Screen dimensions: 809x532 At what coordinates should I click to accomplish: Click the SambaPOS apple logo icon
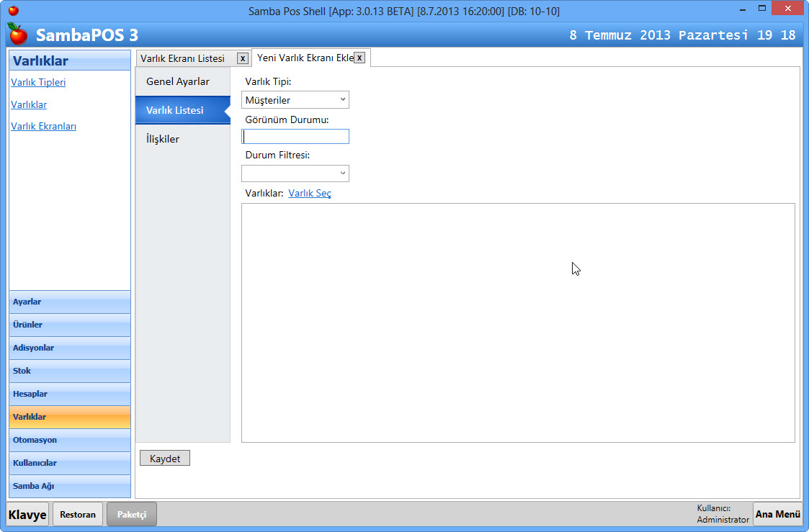[x=17, y=34]
